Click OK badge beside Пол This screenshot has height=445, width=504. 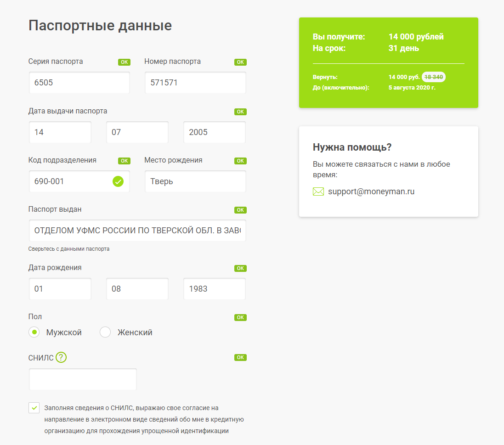[x=240, y=317]
